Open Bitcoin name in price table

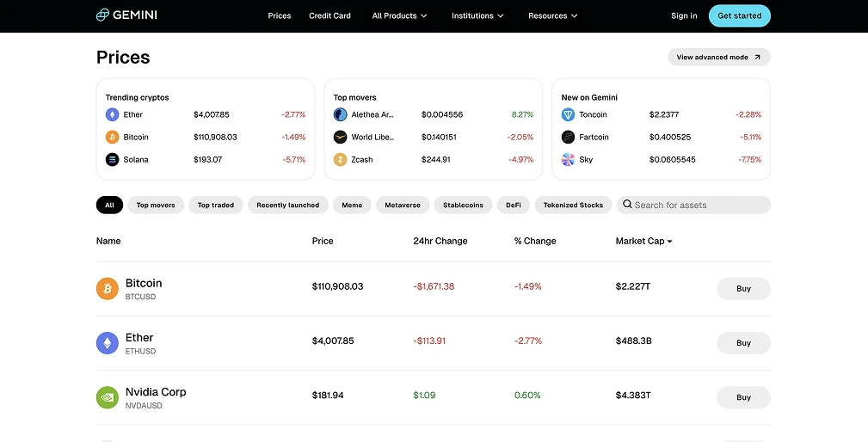pos(144,283)
